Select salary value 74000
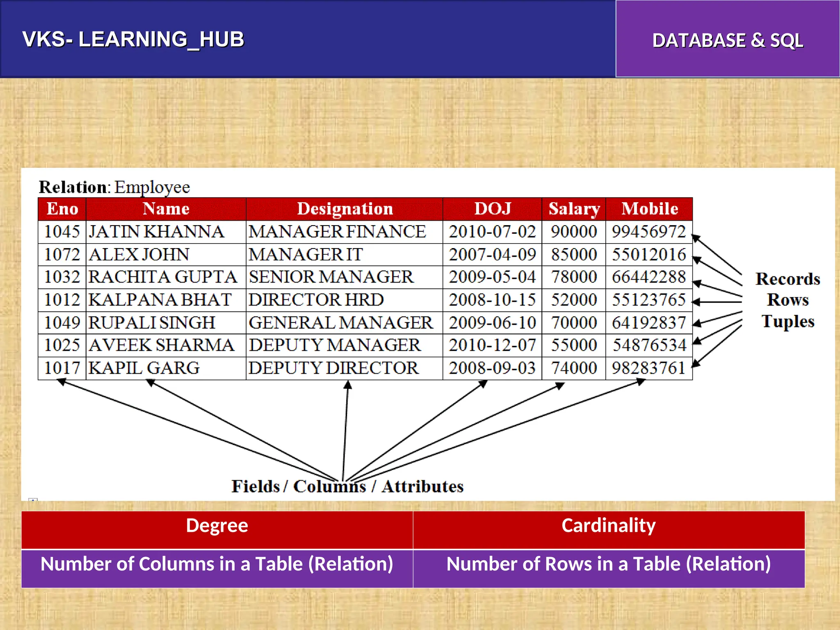 tap(574, 368)
